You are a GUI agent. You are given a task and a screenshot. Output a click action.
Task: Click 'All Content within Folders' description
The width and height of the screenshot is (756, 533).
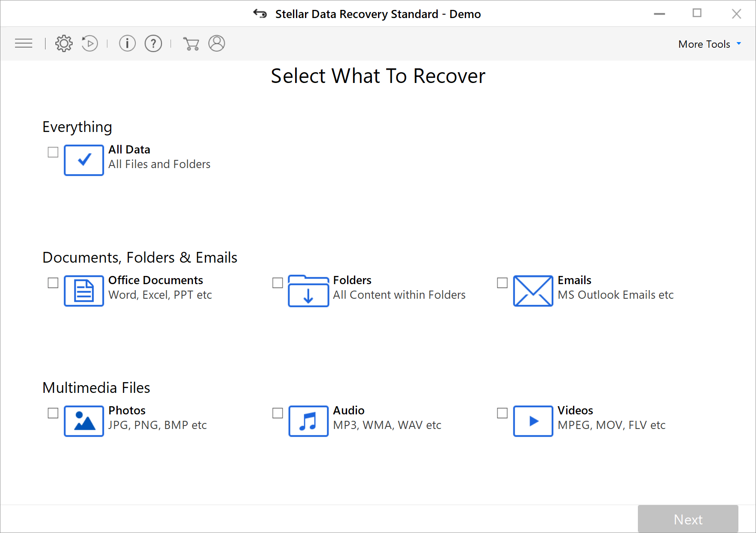(x=399, y=295)
